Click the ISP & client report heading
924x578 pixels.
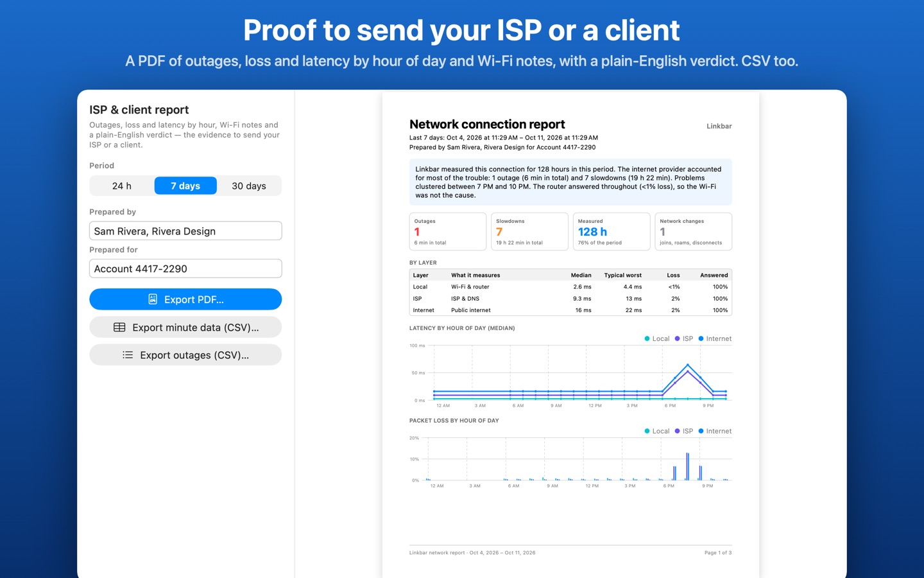[139, 110]
